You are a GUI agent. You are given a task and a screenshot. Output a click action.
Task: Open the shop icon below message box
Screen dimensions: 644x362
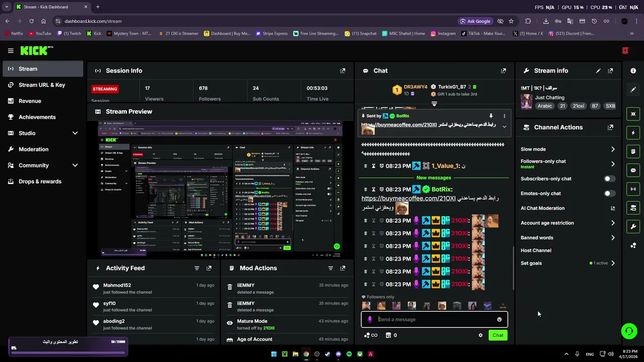(388, 335)
